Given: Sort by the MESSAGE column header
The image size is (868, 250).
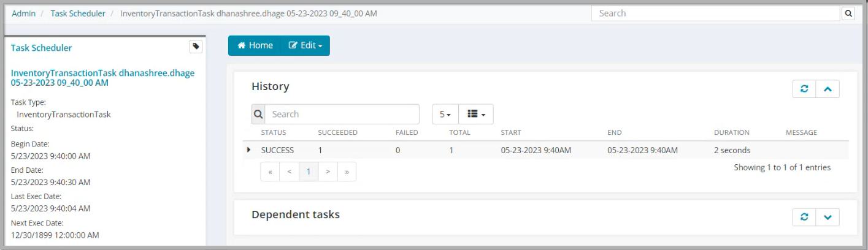Looking at the screenshot, I should point(801,132).
